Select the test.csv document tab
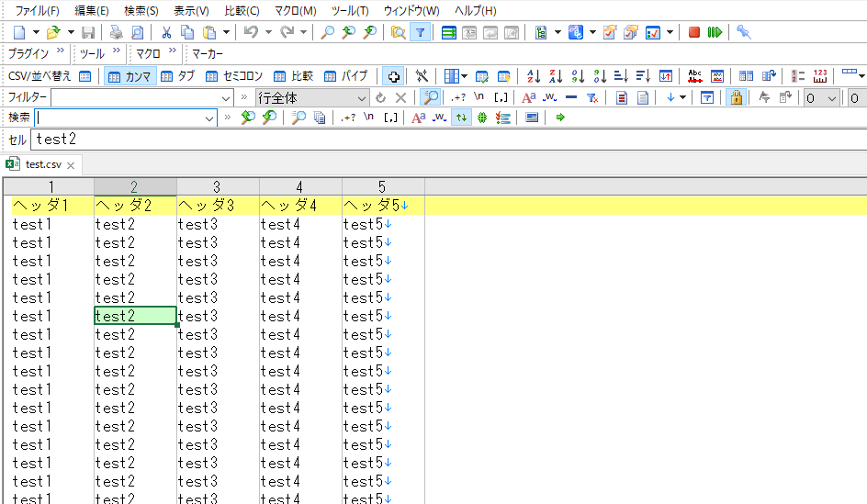 (x=43, y=164)
